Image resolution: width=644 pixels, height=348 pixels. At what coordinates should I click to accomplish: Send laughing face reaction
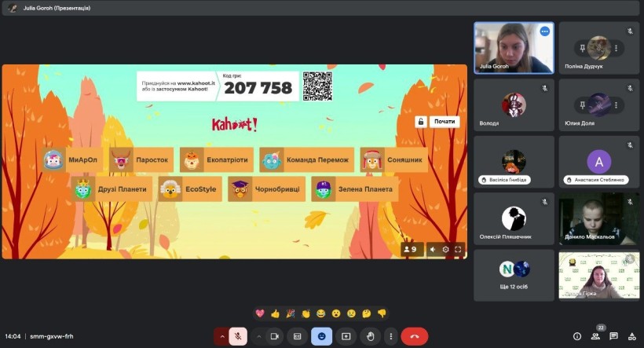coord(320,313)
